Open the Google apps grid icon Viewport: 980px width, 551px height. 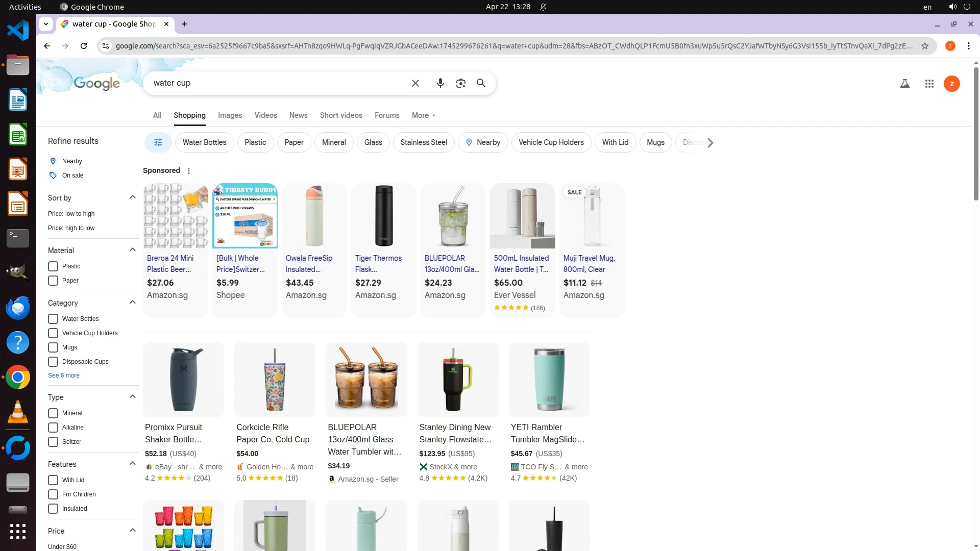tap(929, 84)
